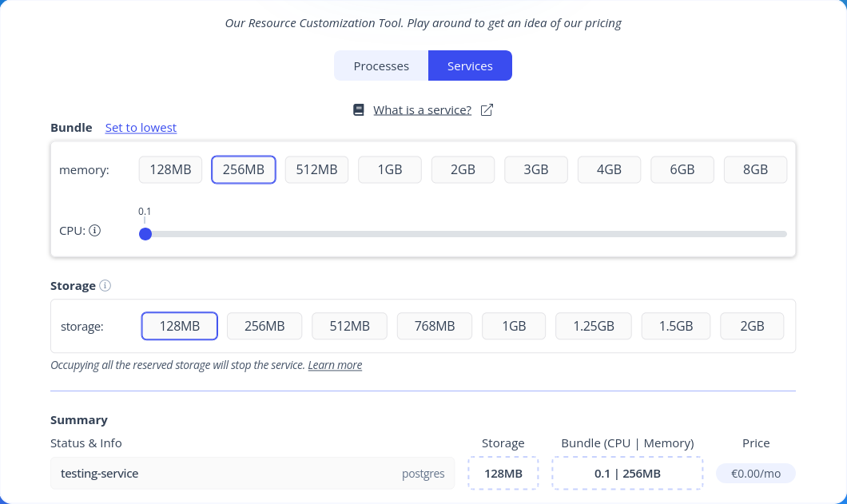Click the €0.00/mo price badge
This screenshot has width=847, height=504.
pyautogui.click(x=756, y=474)
